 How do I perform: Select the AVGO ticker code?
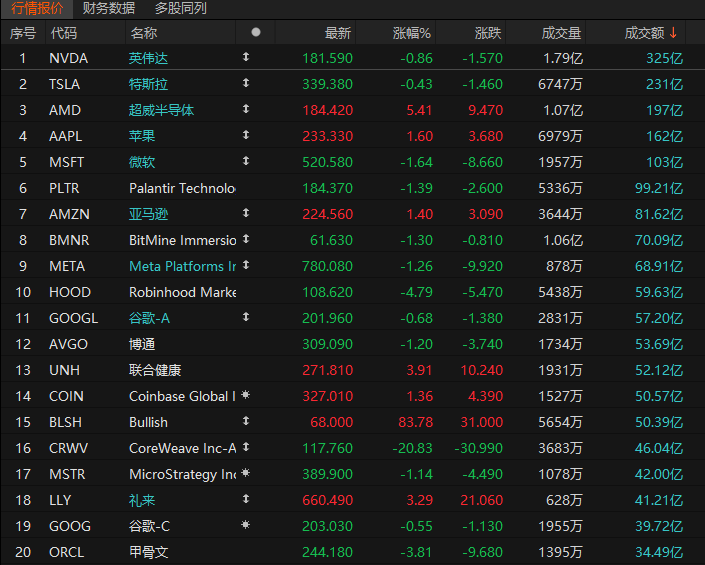pyautogui.click(x=68, y=344)
